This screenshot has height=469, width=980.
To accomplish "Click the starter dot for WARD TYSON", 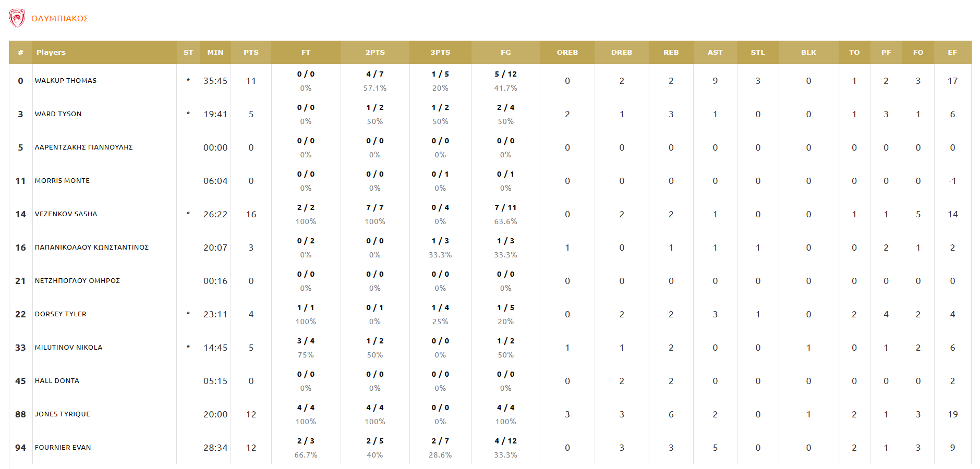I will (188, 114).
